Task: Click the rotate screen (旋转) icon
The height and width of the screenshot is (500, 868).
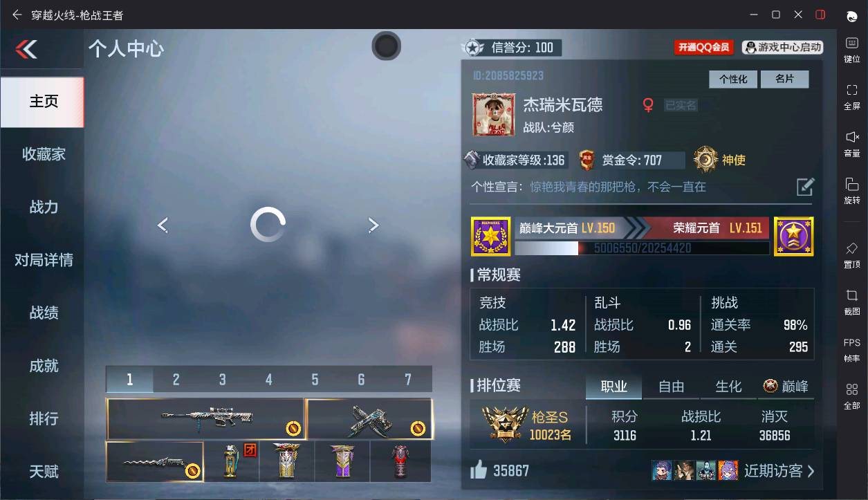Action: click(x=852, y=184)
